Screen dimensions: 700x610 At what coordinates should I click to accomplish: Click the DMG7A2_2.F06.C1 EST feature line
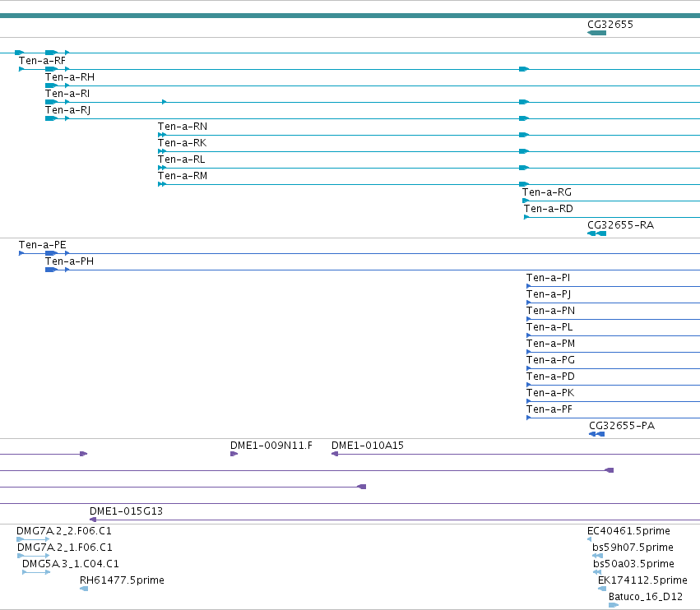tap(33, 539)
